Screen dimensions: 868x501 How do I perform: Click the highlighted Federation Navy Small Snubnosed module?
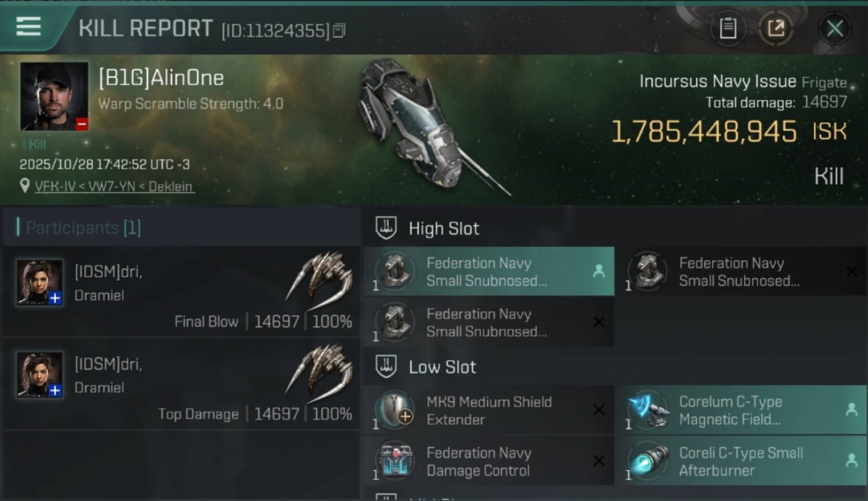488,272
